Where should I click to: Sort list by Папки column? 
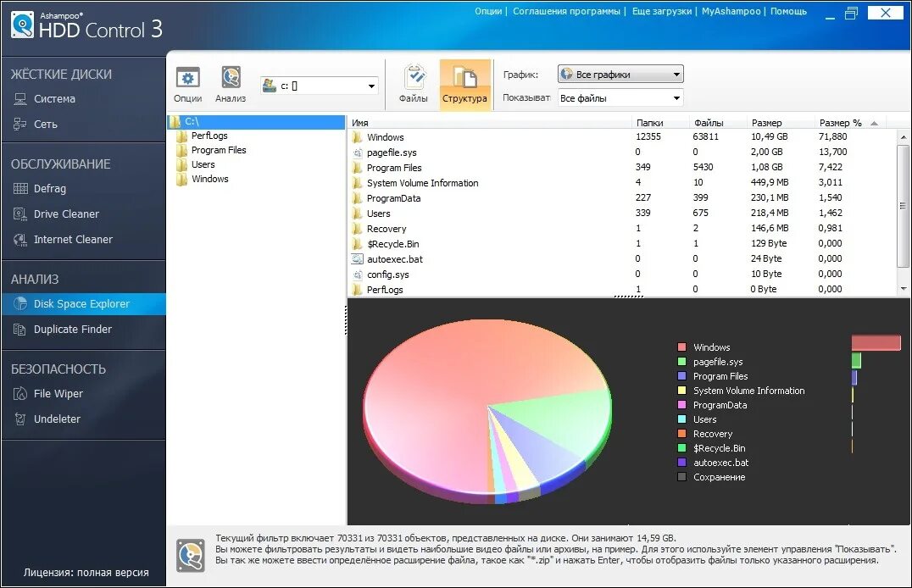click(659, 123)
